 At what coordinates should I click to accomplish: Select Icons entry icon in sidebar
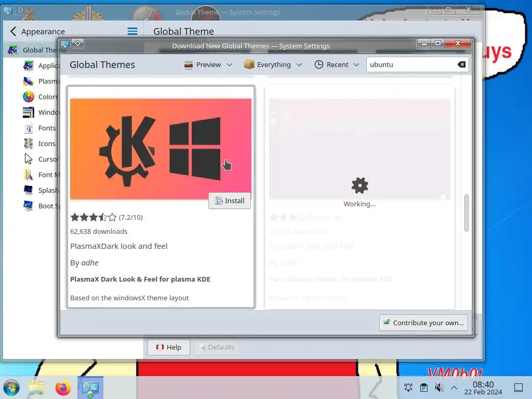29,143
